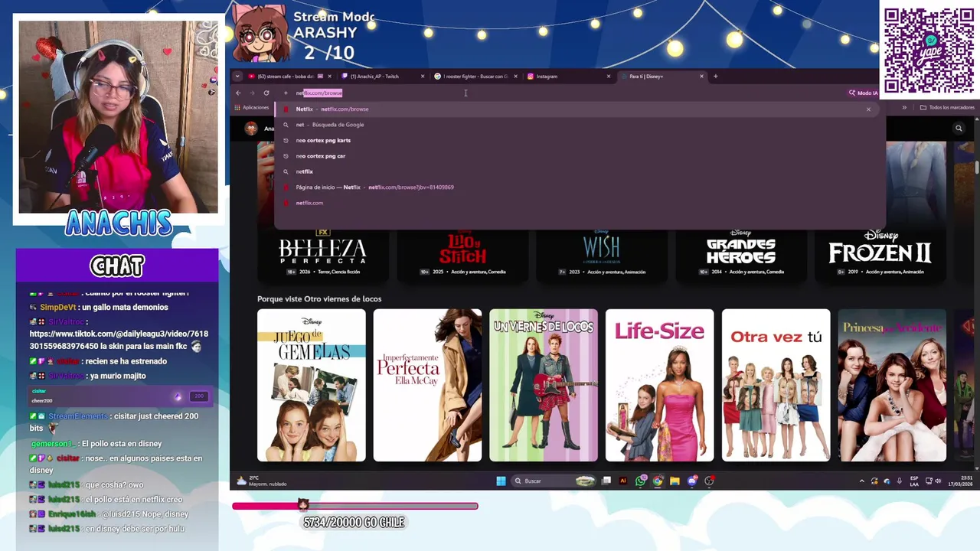Open the Disney+ search magnifier
Viewport: 980px width, 551px height.
point(959,129)
